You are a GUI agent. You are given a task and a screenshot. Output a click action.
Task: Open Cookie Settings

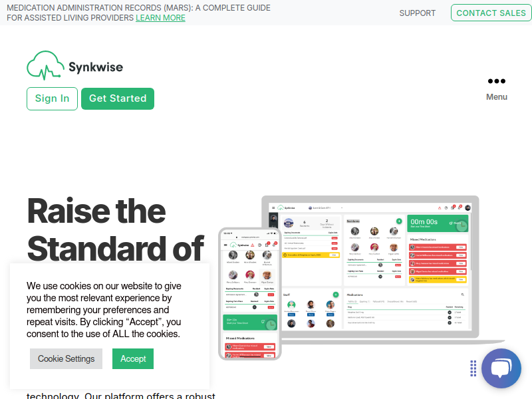[66, 358]
